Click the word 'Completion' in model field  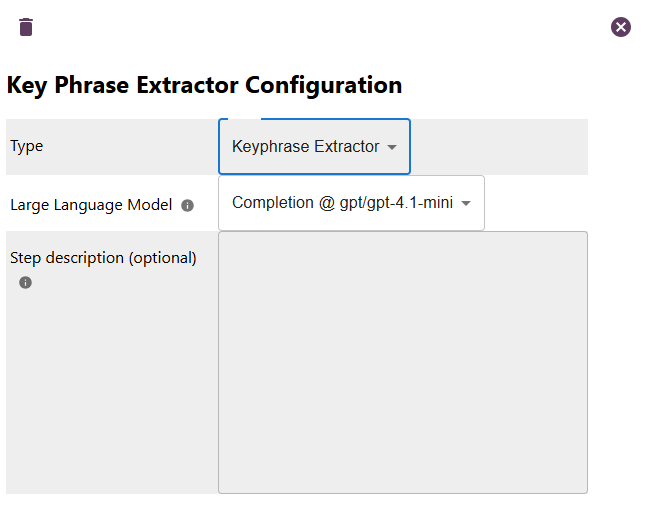[x=272, y=203]
